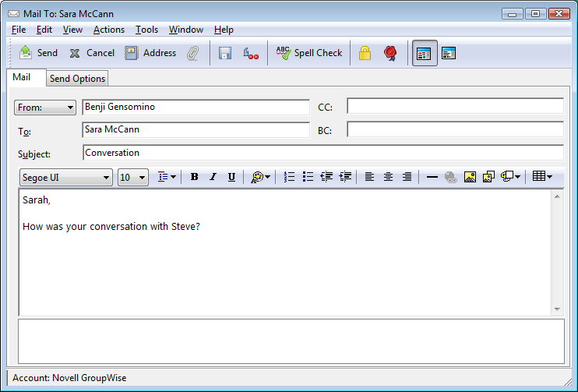Open the background color dropdown icon
The image size is (578, 392).
(510, 177)
